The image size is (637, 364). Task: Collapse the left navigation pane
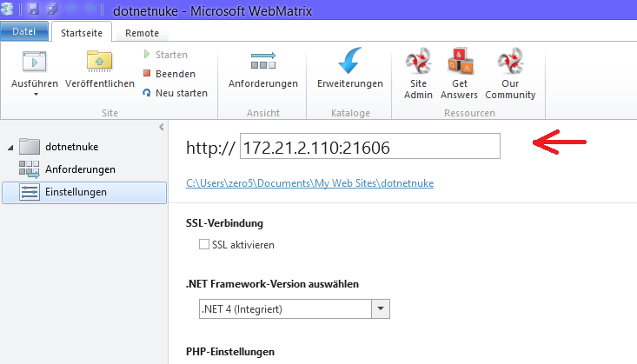click(x=161, y=128)
